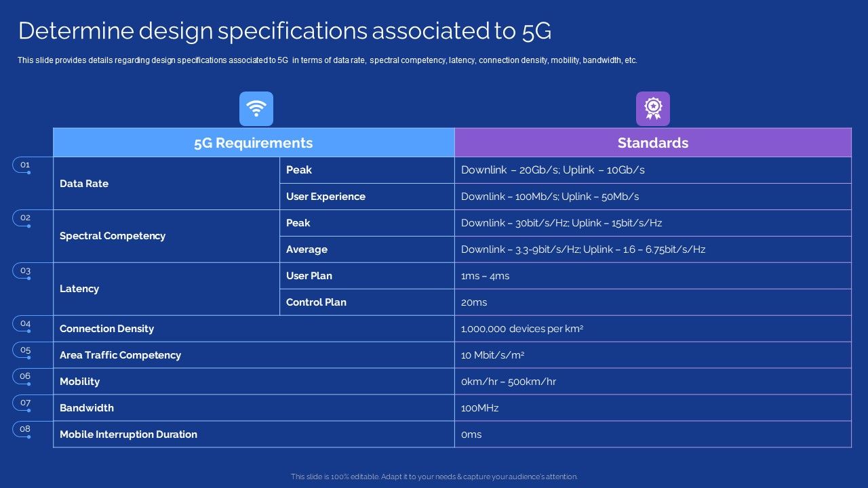Select the Downlink 3.3-9bit/s/Hz value

tap(583, 249)
